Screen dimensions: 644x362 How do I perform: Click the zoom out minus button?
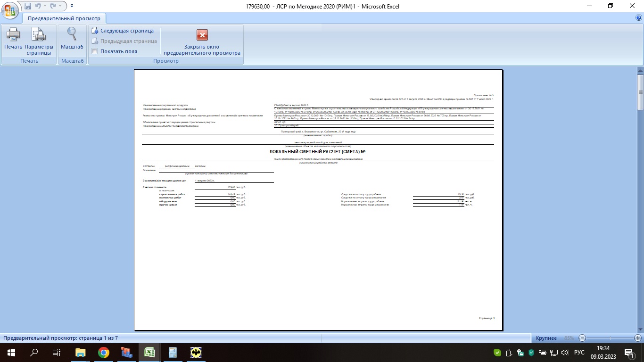(582, 338)
